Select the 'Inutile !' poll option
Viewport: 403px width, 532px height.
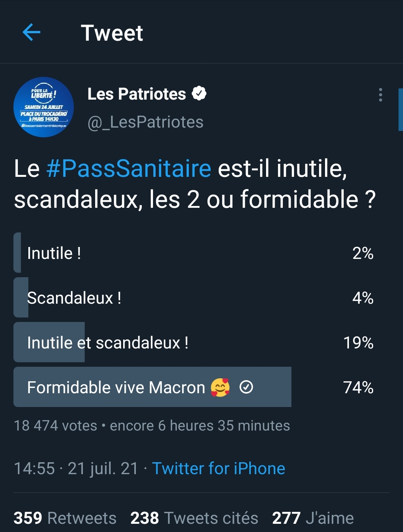tap(194, 253)
